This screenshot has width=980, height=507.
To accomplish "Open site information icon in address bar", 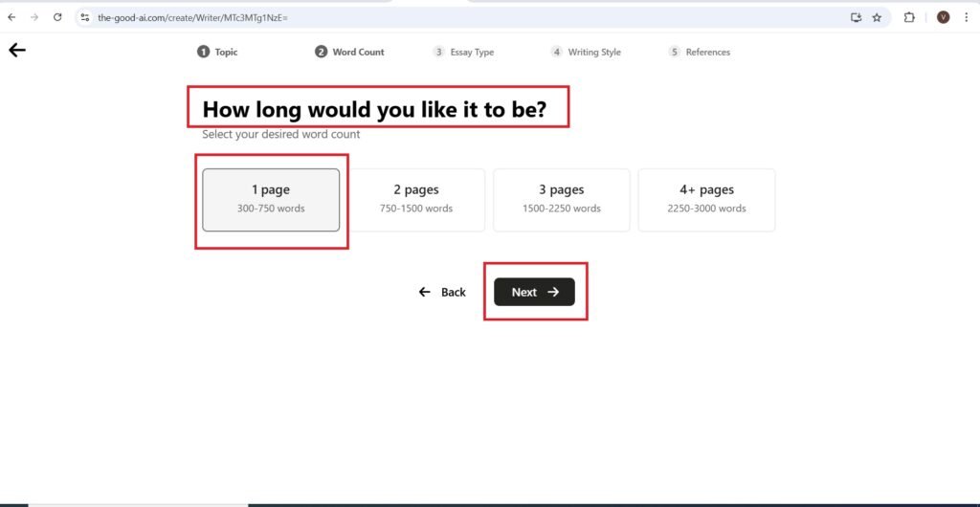I will [85, 17].
